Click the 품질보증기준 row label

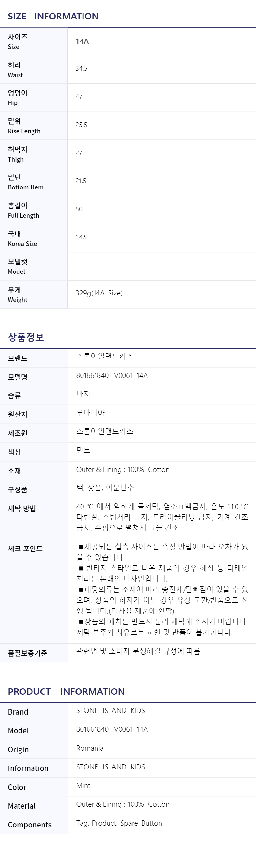pyautogui.click(x=27, y=653)
